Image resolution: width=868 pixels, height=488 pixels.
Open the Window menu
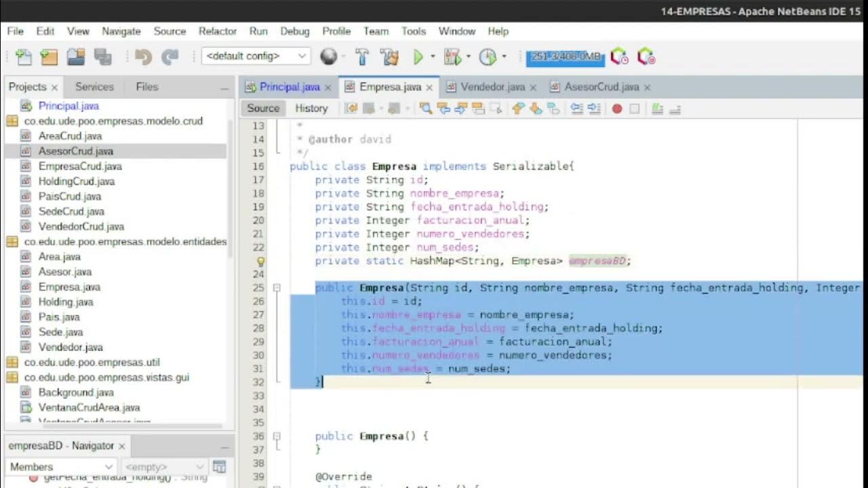457,31
